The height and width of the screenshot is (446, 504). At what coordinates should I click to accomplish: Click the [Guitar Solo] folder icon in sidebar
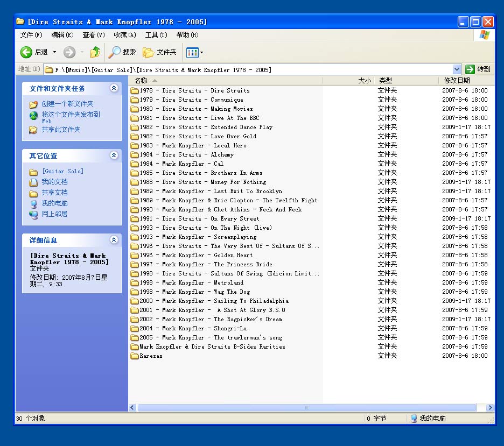(x=33, y=172)
